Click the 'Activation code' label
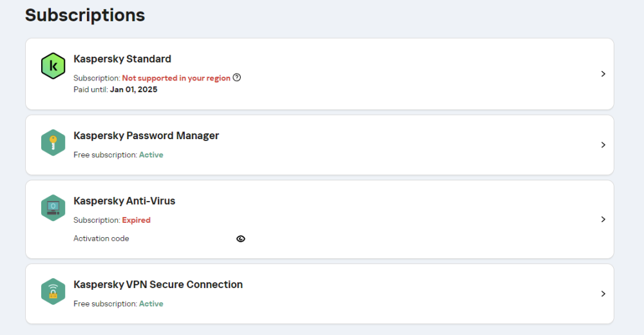The image size is (644, 335). [x=101, y=238]
